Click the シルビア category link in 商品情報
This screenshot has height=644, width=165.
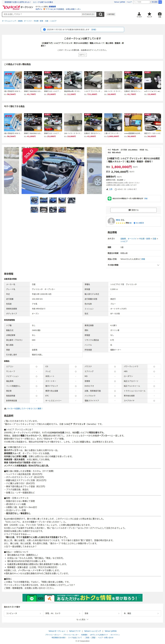point(124,241)
